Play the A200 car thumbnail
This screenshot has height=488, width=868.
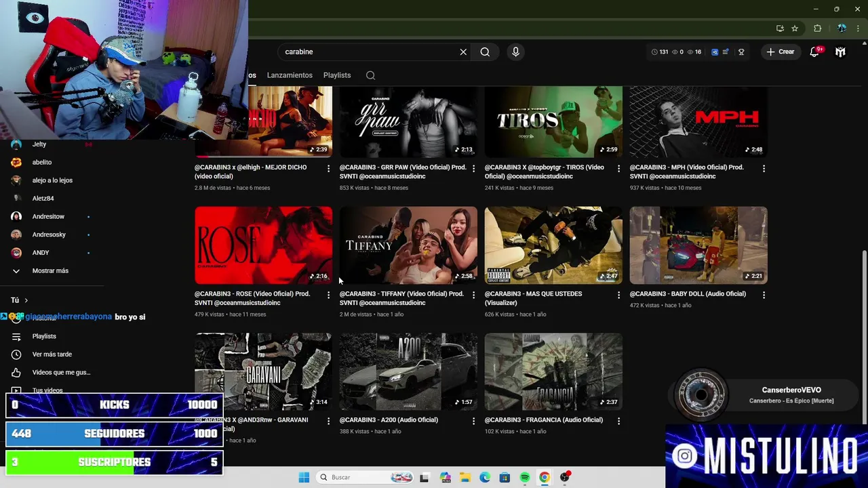coord(408,371)
